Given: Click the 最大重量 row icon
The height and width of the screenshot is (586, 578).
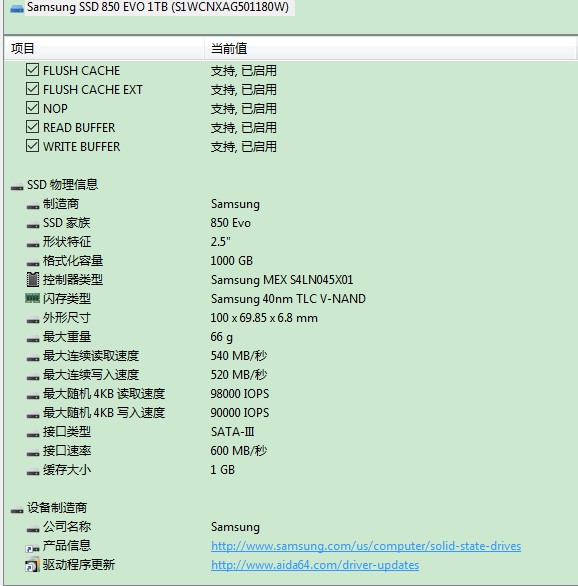Looking at the screenshot, I should click(x=33, y=339).
